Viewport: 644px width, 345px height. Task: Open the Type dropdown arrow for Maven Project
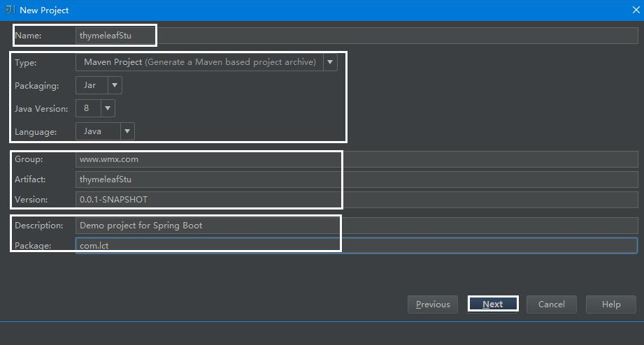pyautogui.click(x=330, y=62)
